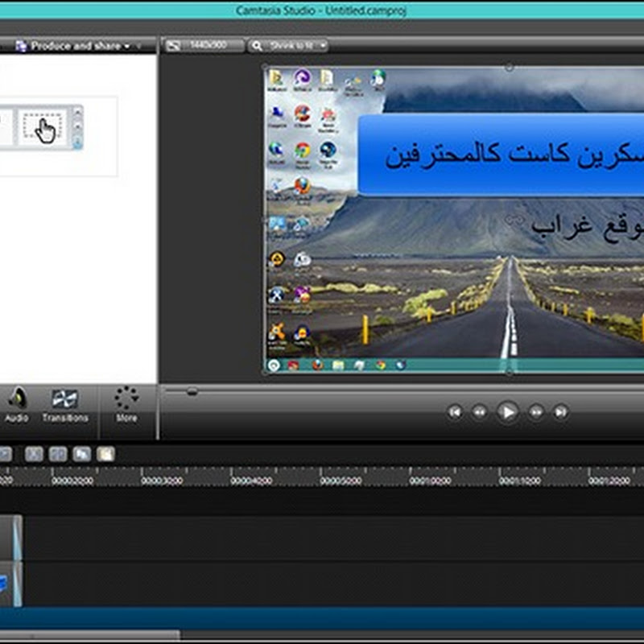Click the preview seek bar playhead handle
Screen dimensions: 644x644
(192, 391)
